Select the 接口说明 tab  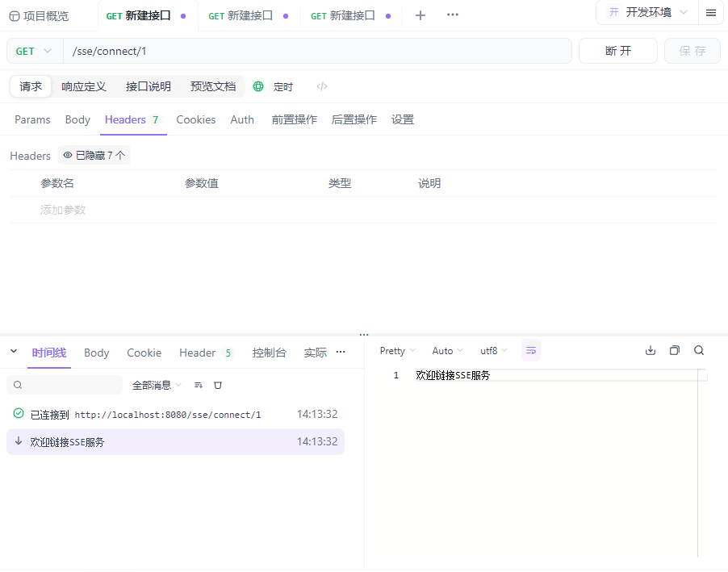[x=149, y=87]
